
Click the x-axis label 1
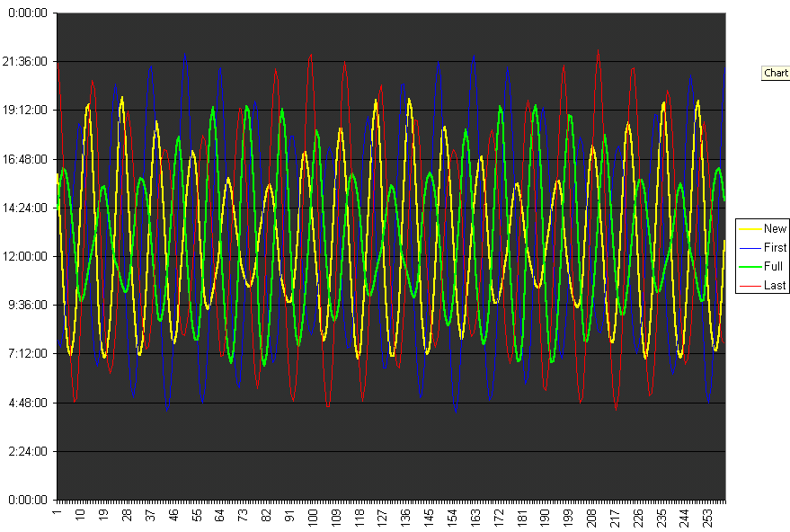coord(57,512)
